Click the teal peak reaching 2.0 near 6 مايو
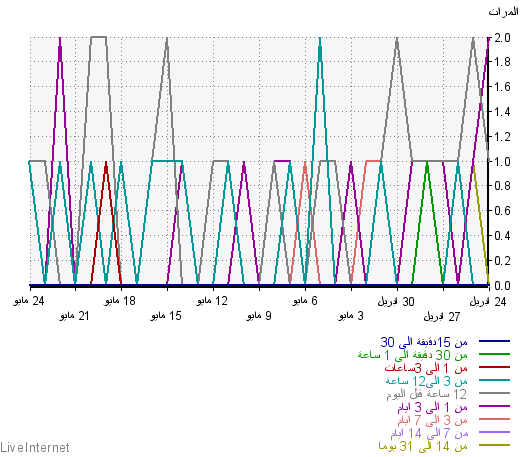Screen dimensions: 520x457 click(320, 39)
